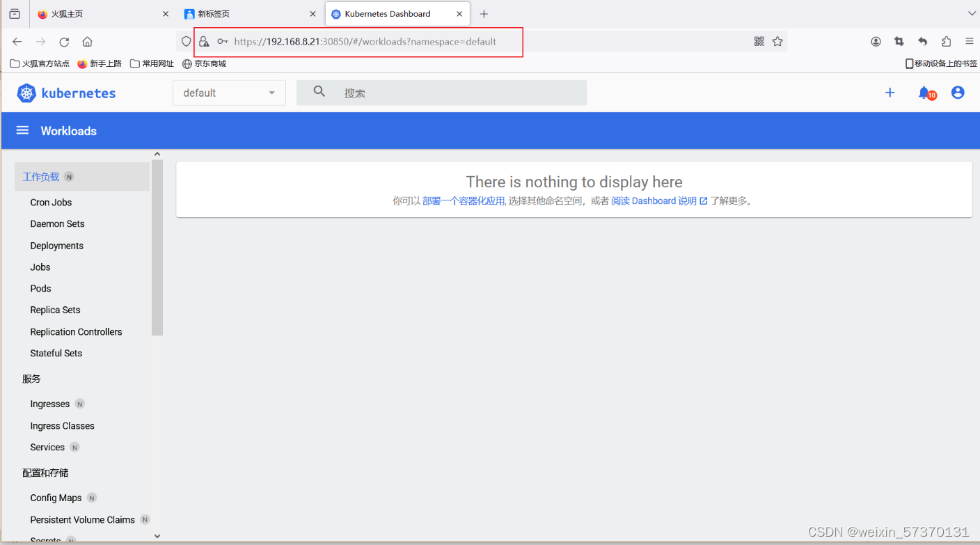Click the sidebar vertical scrollbar thumb

coord(157,248)
